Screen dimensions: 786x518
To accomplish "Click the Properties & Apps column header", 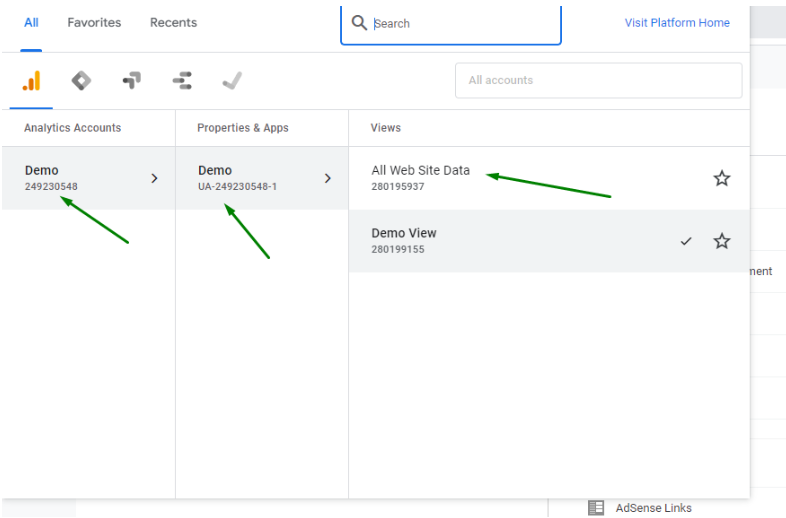I will (243, 128).
